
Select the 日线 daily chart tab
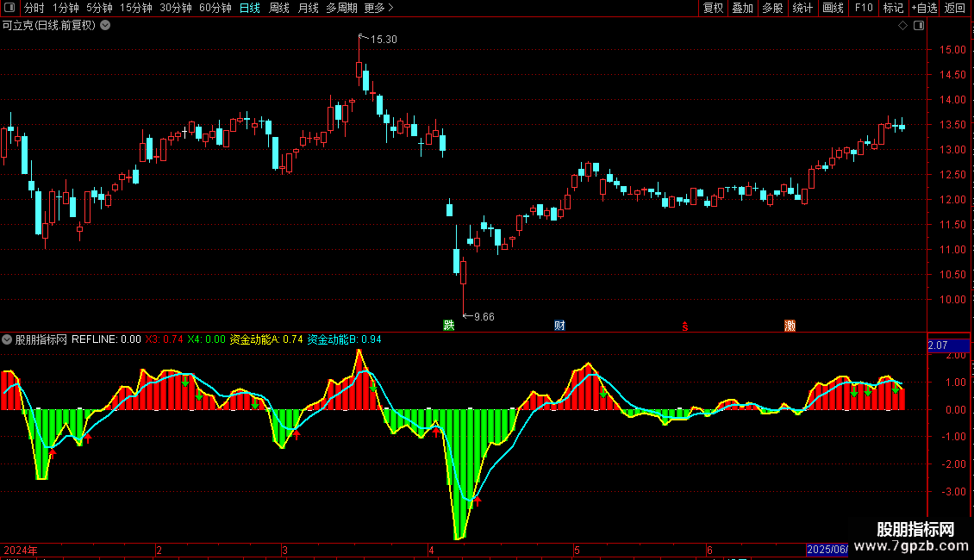tap(250, 8)
